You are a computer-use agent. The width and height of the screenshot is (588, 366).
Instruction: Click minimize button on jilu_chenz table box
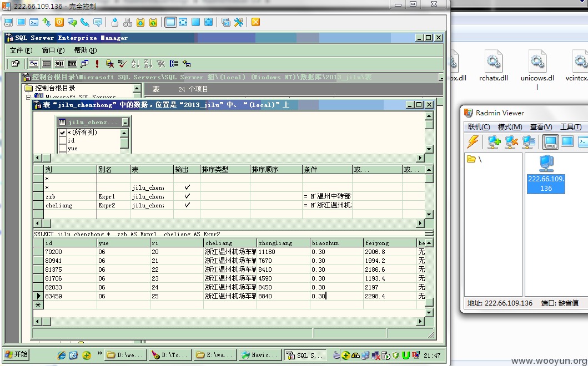click(125, 122)
